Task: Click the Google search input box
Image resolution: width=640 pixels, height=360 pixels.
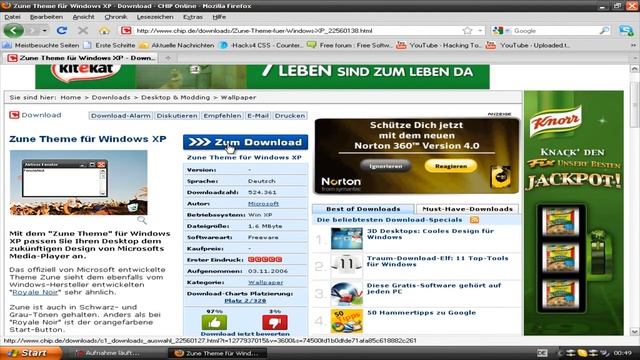Action: (x=555, y=31)
